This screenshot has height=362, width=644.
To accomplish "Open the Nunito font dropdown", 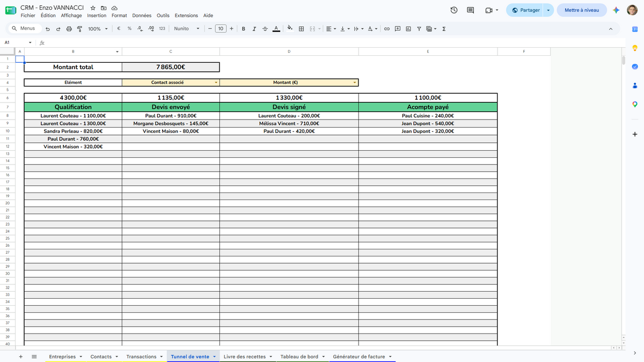I will pyautogui.click(x=187, y=28).
